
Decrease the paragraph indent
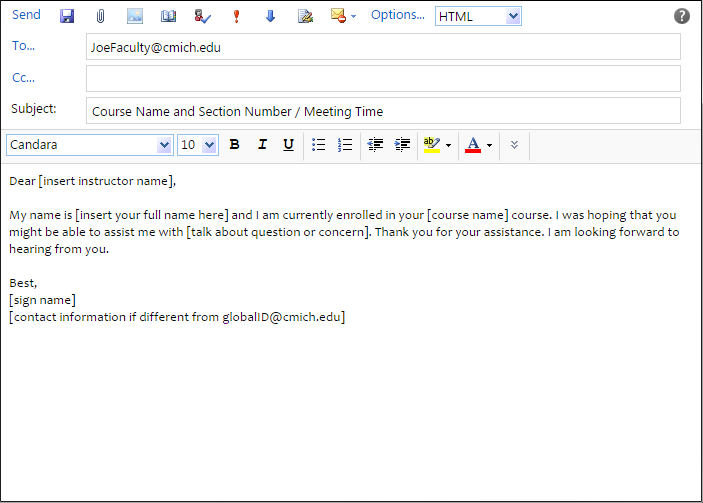[x=375, y=145]
